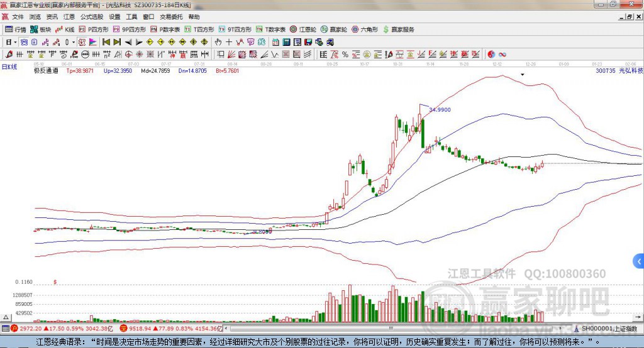Open the 行情 quotes view
644x348 pixels.
(x=16, y=30)
